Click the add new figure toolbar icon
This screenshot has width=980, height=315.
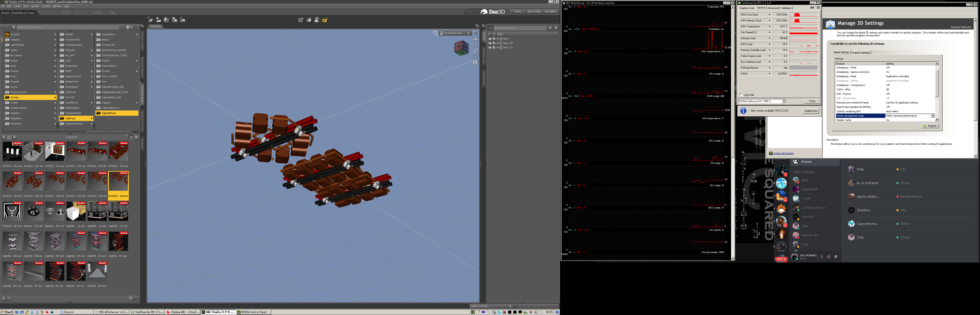coord(151,20)
